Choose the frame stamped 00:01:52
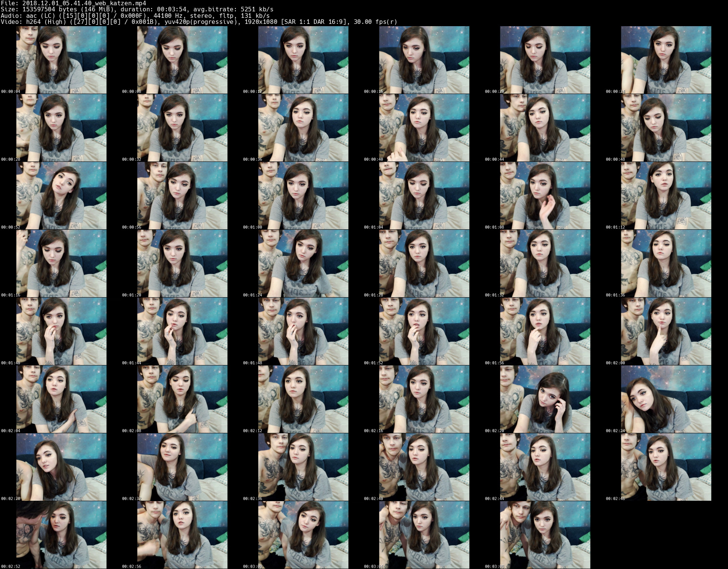The image size is (728, 569). [x=424, y=331]
